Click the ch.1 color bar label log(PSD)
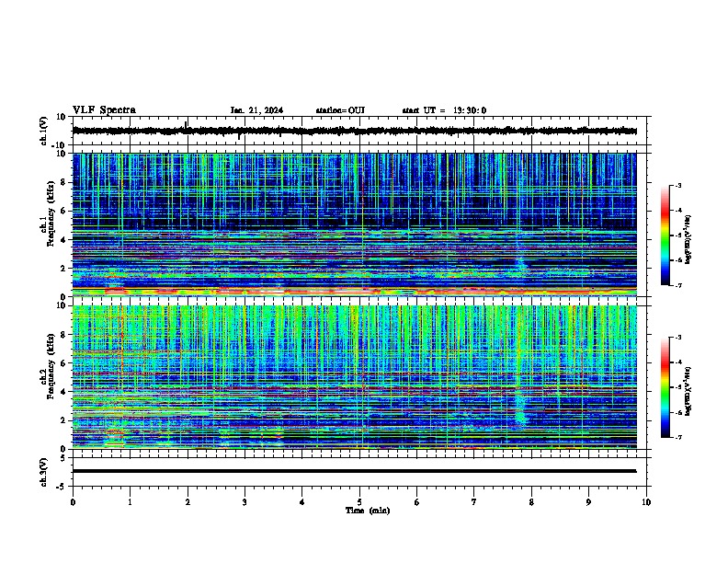This screenshot has height=563, width=728. coord(688,239)
